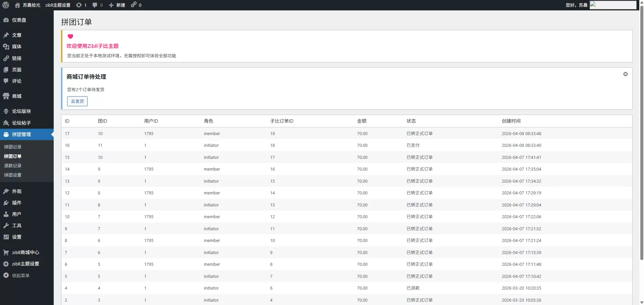Click the 已退款 status in row 4

coord(413,288)
